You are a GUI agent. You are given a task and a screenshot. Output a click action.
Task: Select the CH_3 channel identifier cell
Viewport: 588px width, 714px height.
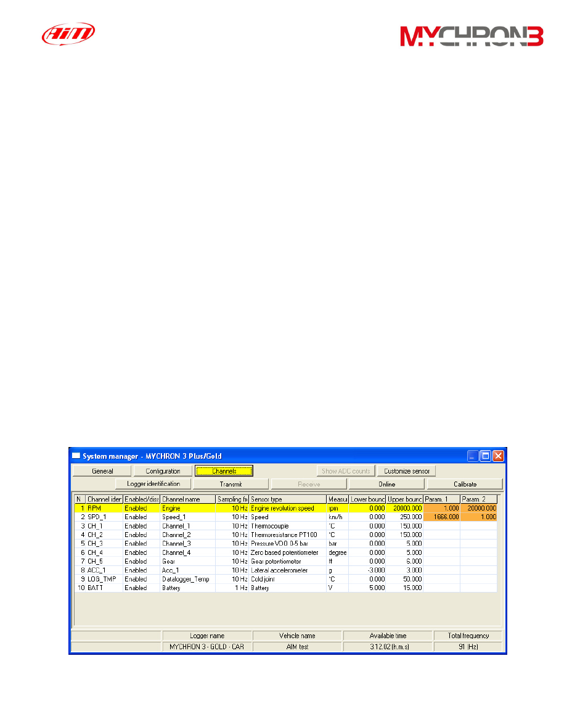[x=104, y=543]
